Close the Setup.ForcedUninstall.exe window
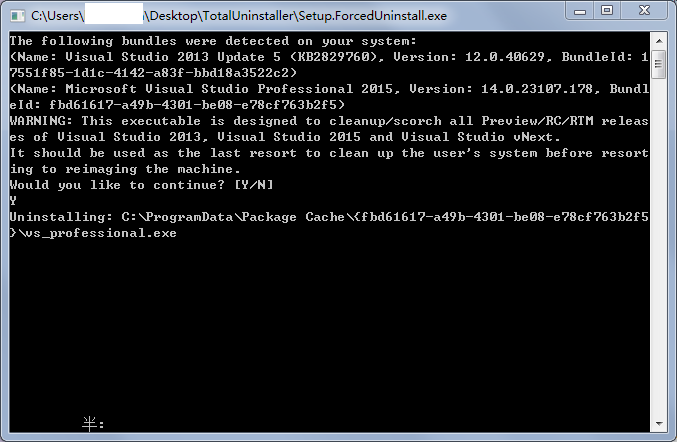This screenshot has width=677, height=442. coord(644,11)
